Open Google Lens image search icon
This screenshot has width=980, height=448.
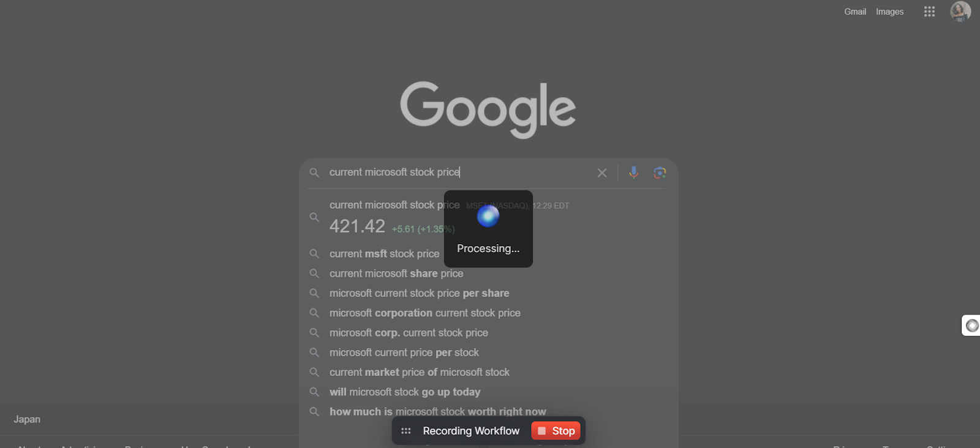click(x=660, y=173)
